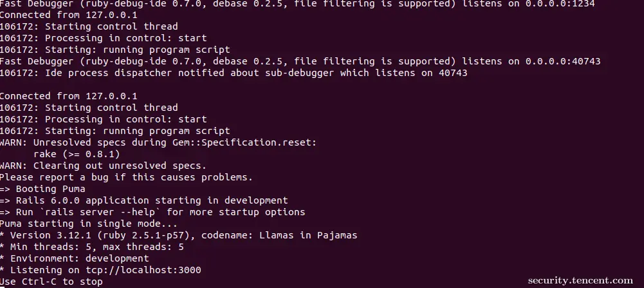The width and height of the screenshot is (644, 288).
Task: Click the 'WARN: Unresolved specs' line
Action: 158,143
